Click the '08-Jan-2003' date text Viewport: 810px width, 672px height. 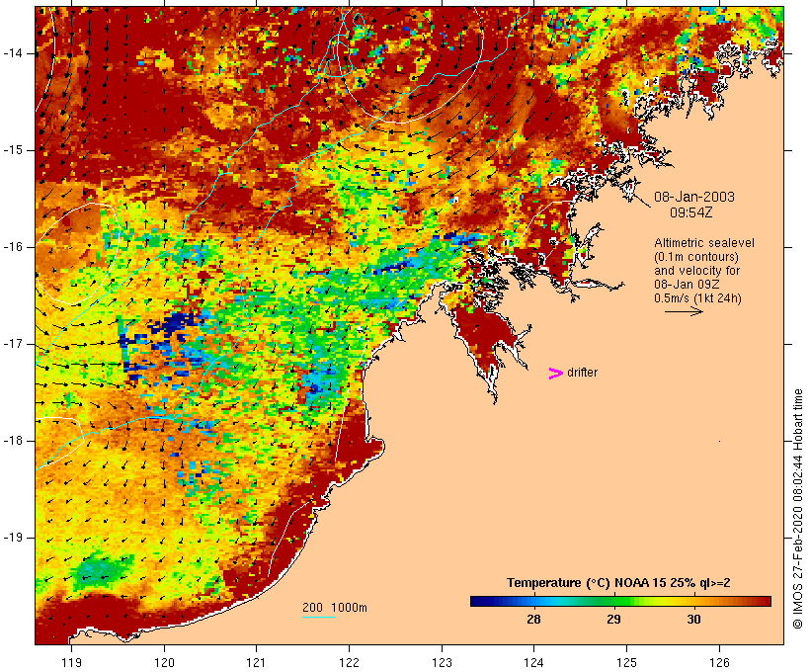[694, 197]
